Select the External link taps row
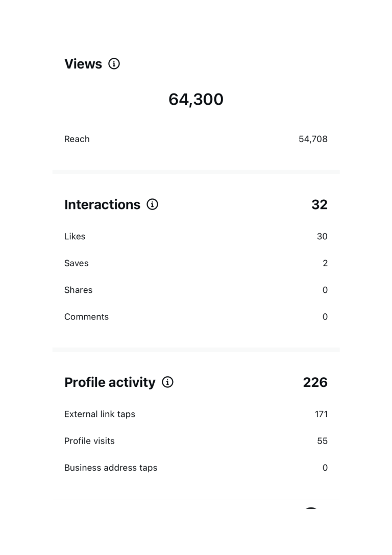392x555 pixels. (196, 414)
